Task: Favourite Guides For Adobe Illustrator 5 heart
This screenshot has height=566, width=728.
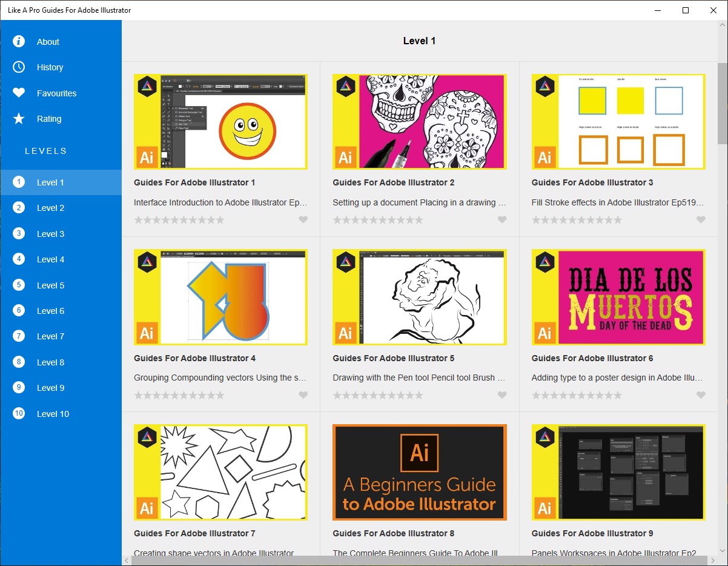Action: click(x=502, y=395)
